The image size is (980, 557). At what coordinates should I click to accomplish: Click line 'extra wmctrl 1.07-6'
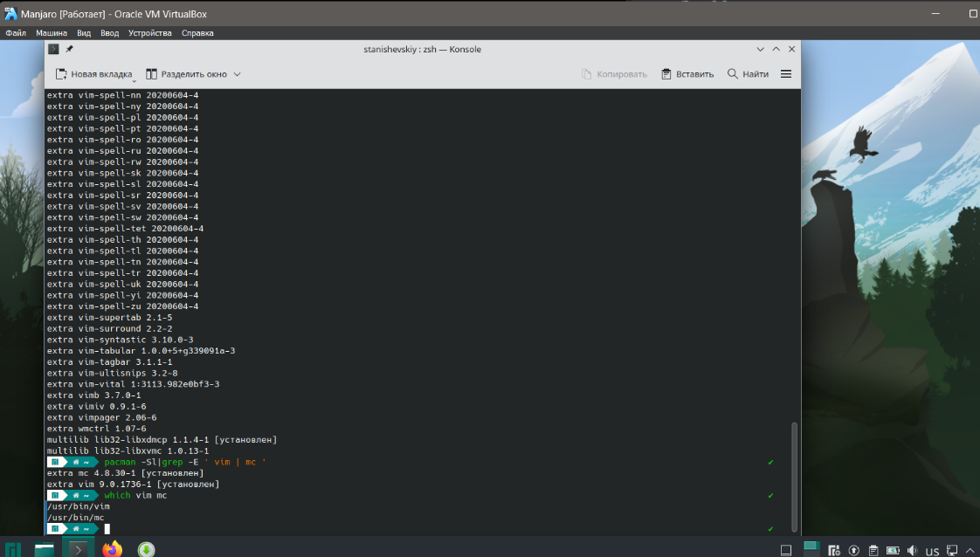[x=96, y=429]
